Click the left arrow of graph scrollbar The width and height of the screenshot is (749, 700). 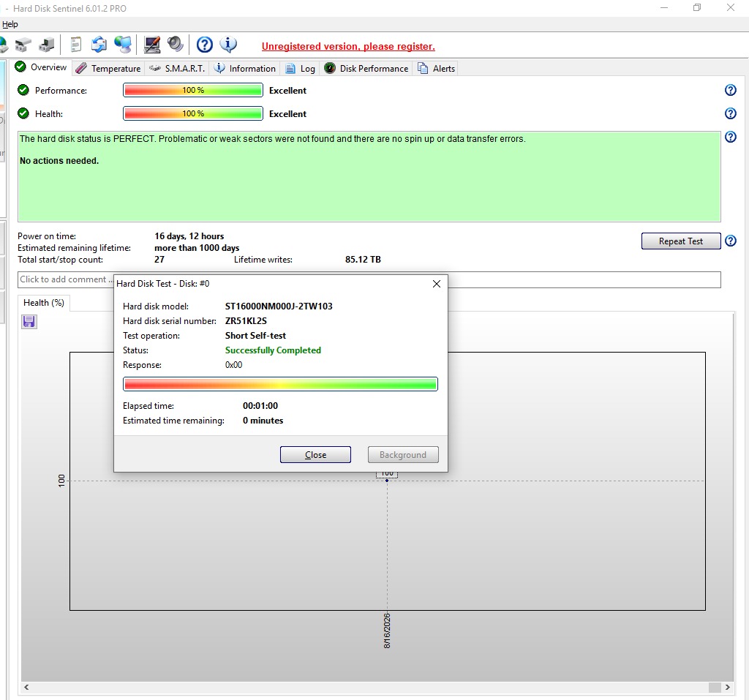click(27, 687)
